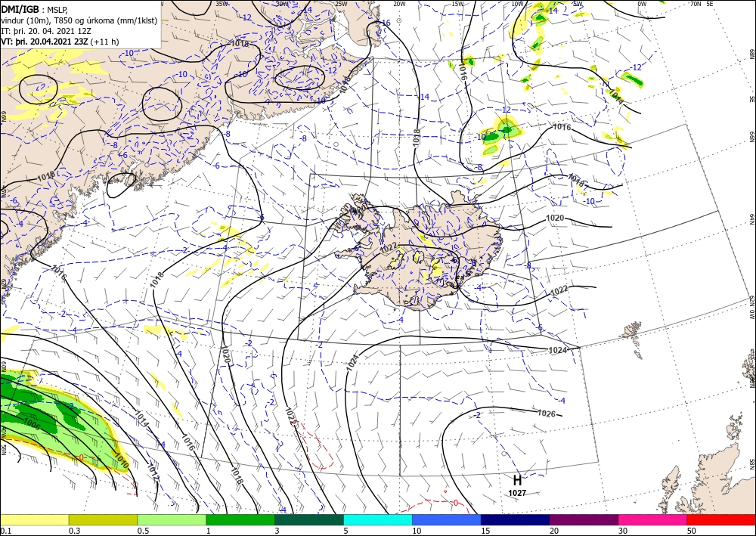Click the 'vindur (10m), T850 og úrkoma' line
Image resolution: width=756 pixels, height=536 pixels.
(x=79, y=20)
